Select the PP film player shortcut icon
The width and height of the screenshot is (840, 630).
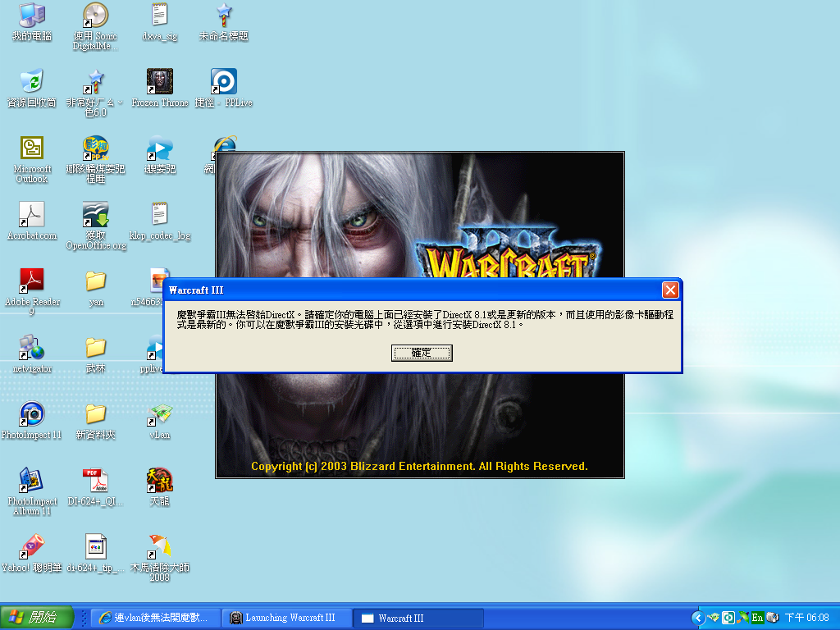95,160
